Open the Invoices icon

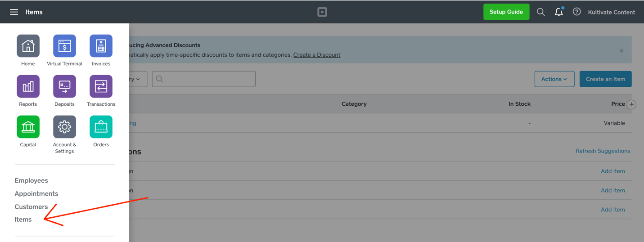coord(101,46)
